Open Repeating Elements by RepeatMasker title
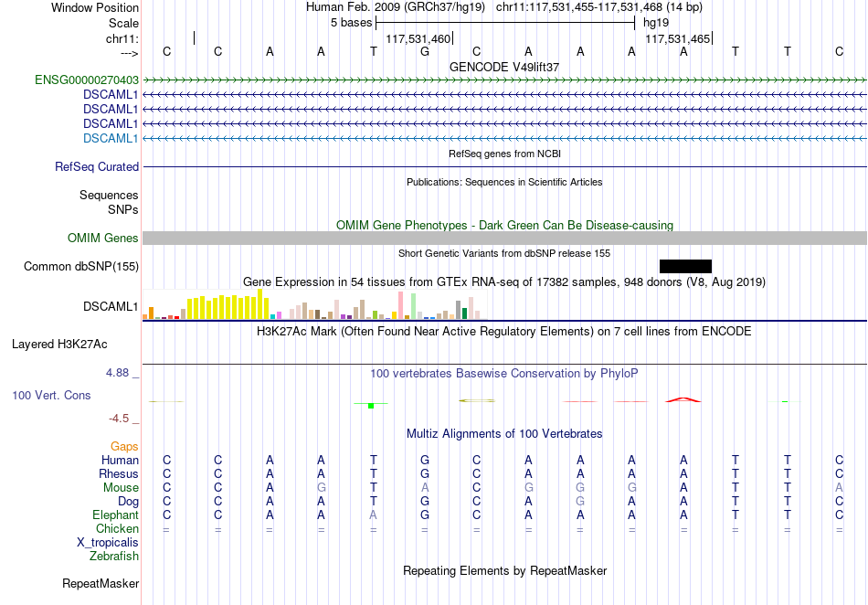 504,570
